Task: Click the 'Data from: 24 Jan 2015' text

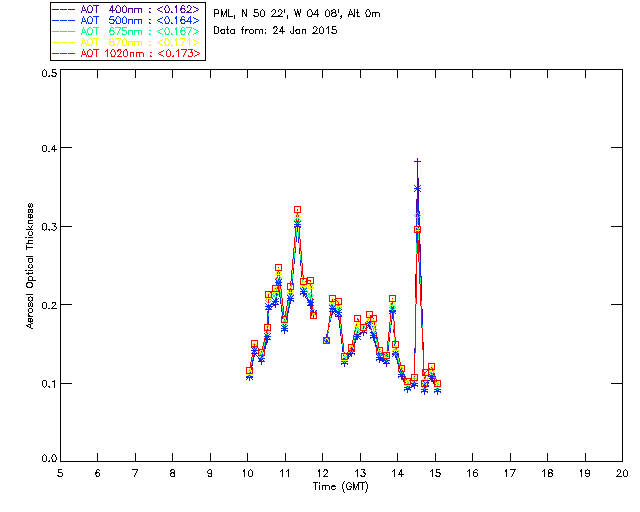Action: (x=275, y=31)
